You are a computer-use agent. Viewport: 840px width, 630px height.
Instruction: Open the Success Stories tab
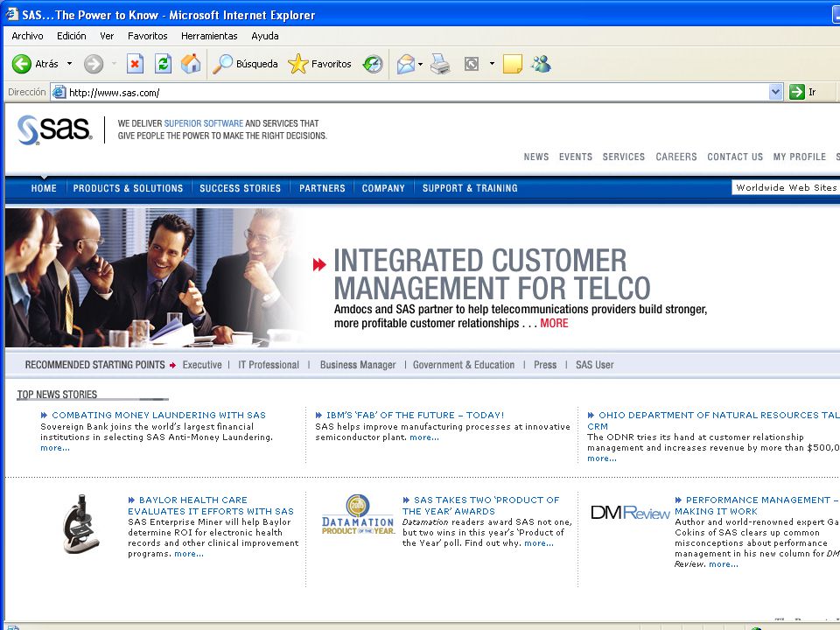pos(240,188)
